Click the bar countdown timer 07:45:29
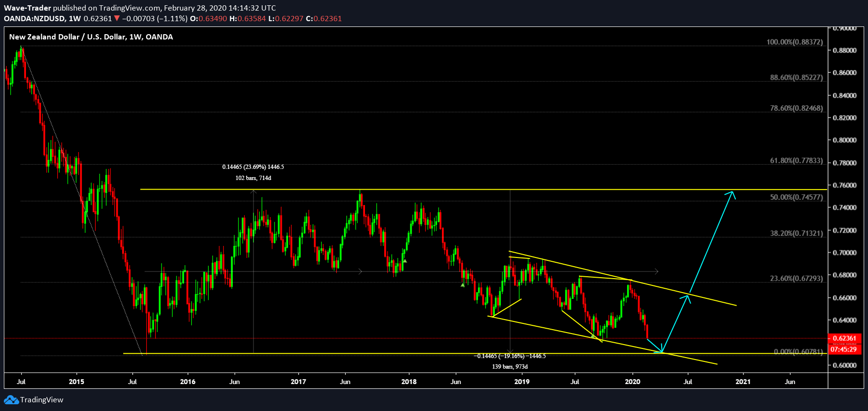Viewport: 868px width, 411px height. pos(844,349)
